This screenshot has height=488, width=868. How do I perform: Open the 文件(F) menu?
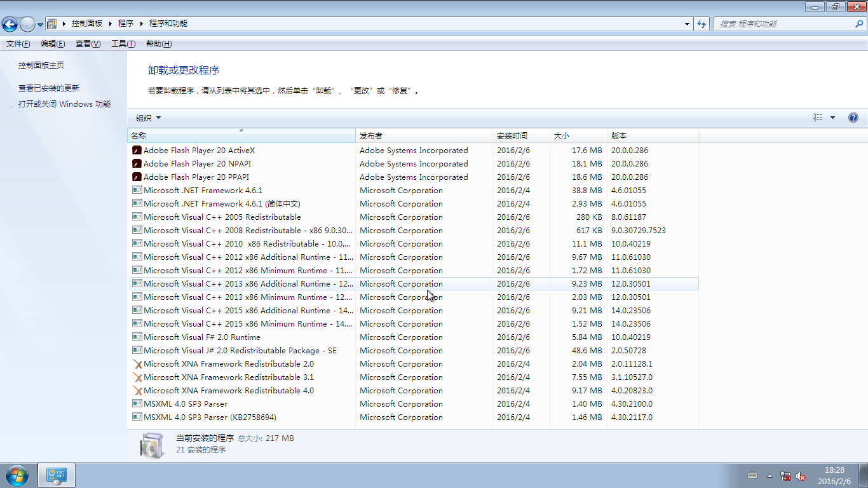pos(18,44)
